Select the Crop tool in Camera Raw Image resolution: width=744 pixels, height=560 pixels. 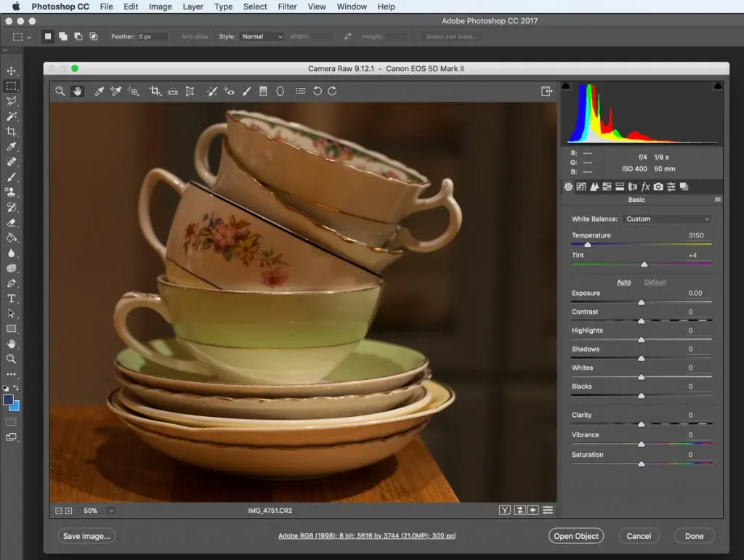pos(154,92)
